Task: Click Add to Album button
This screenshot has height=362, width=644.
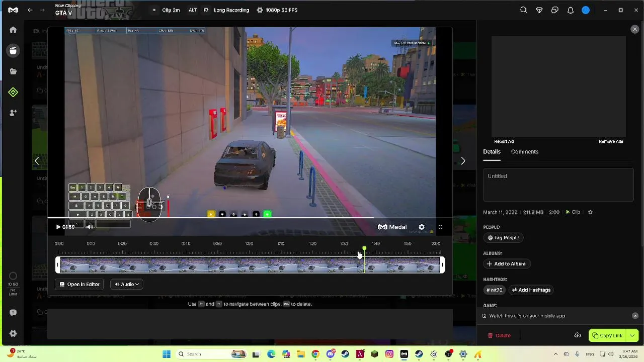Action: click(x=506, y=264)
